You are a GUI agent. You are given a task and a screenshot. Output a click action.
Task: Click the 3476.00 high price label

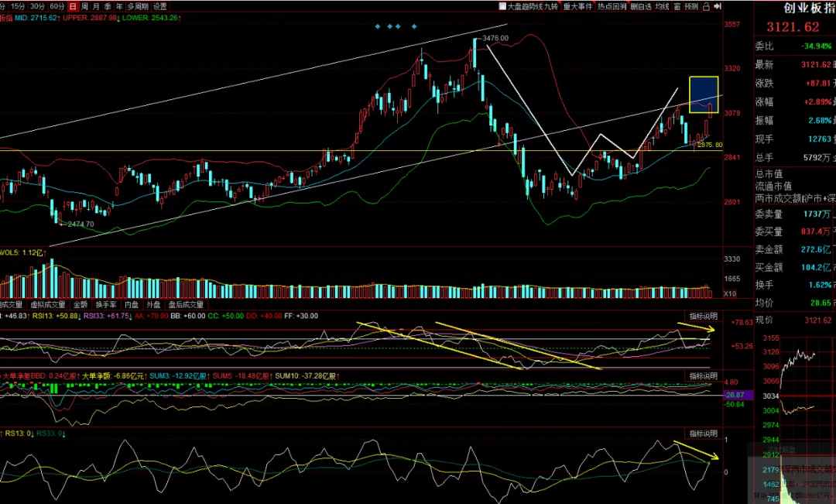[495, 39]
